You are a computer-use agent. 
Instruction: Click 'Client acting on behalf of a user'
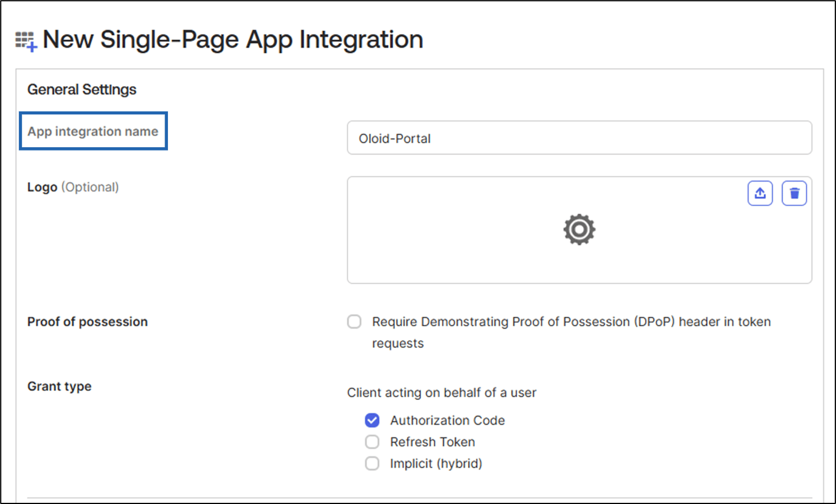tap(442, 393)
